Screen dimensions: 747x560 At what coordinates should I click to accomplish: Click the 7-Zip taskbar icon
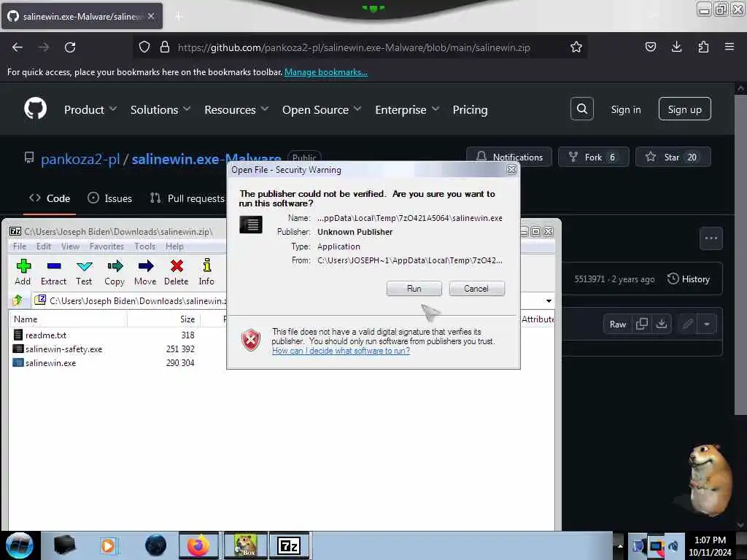coord(289,545)
